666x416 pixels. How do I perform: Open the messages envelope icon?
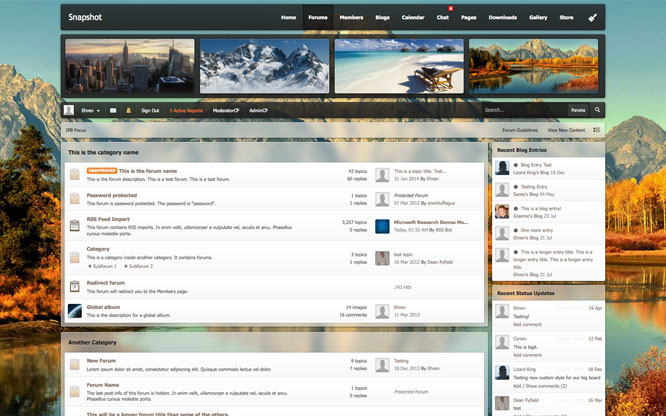[x=113, y=110]
